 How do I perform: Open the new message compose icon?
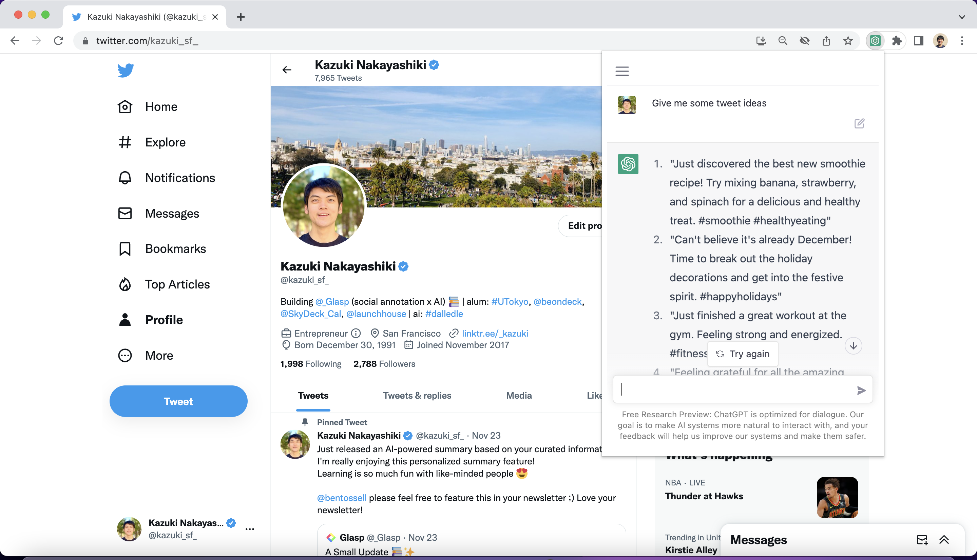pyautogui.click(x=922, y=540)
